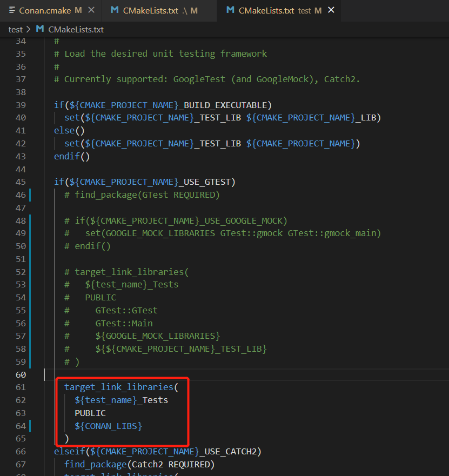Viewport: 449px width, 476px height.
Task: Click 'find_package(Catch2 REQUIRED)' on line 67
Action: pyautogui.click(x=139, y=465)
